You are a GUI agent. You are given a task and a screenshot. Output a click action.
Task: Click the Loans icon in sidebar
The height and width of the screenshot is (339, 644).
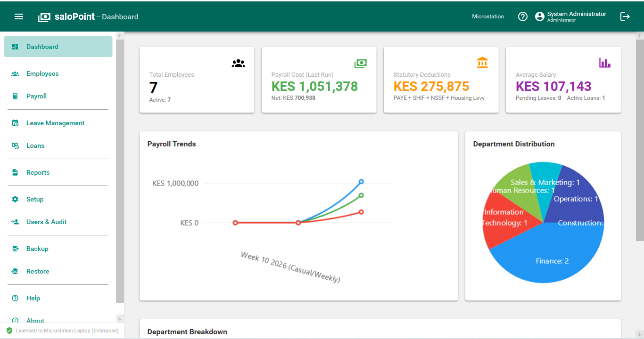tap(16, 145)
